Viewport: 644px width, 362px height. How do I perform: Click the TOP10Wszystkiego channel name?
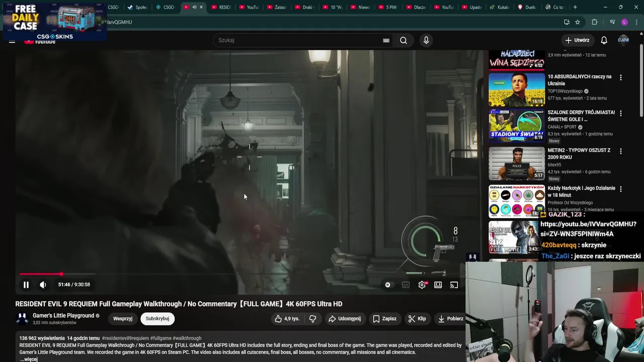click(x=565, y=92)
